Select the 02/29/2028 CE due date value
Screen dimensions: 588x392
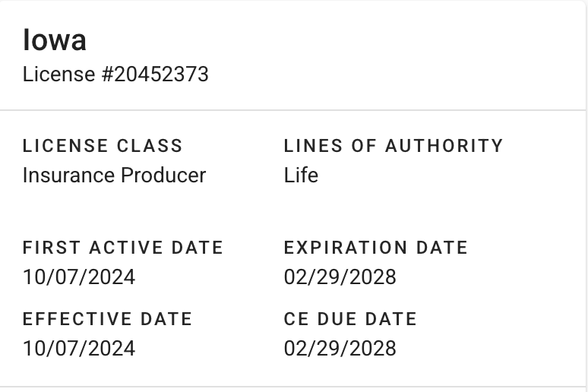[340, 348]
